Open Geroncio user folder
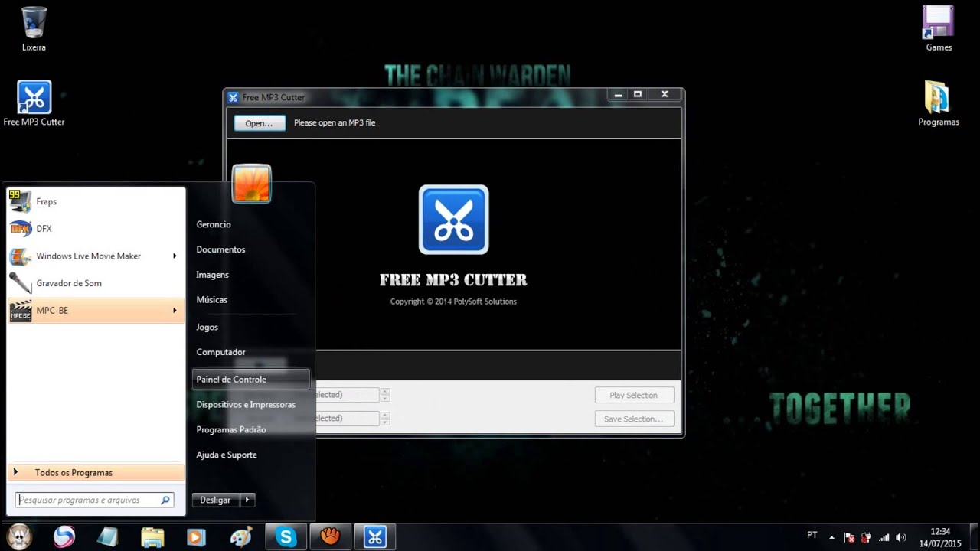980x551 pixels. coord(214,224)
